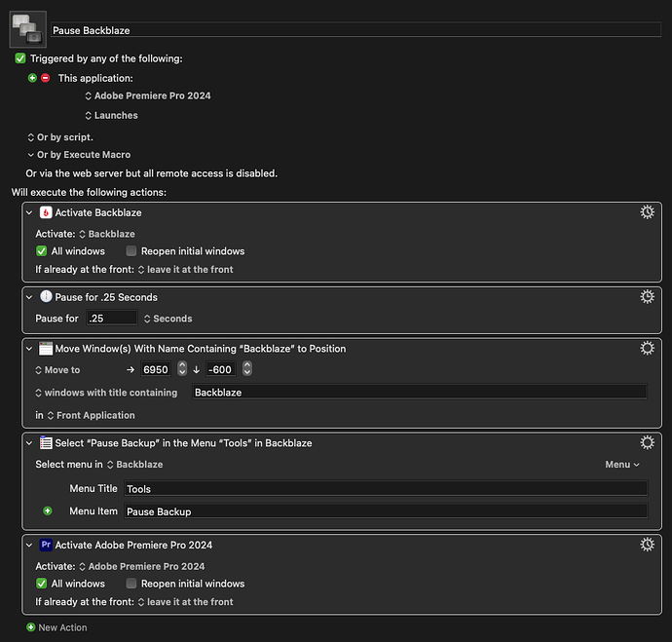
Task: Open gear menu for Move Window action
Action: pos(646,348)
